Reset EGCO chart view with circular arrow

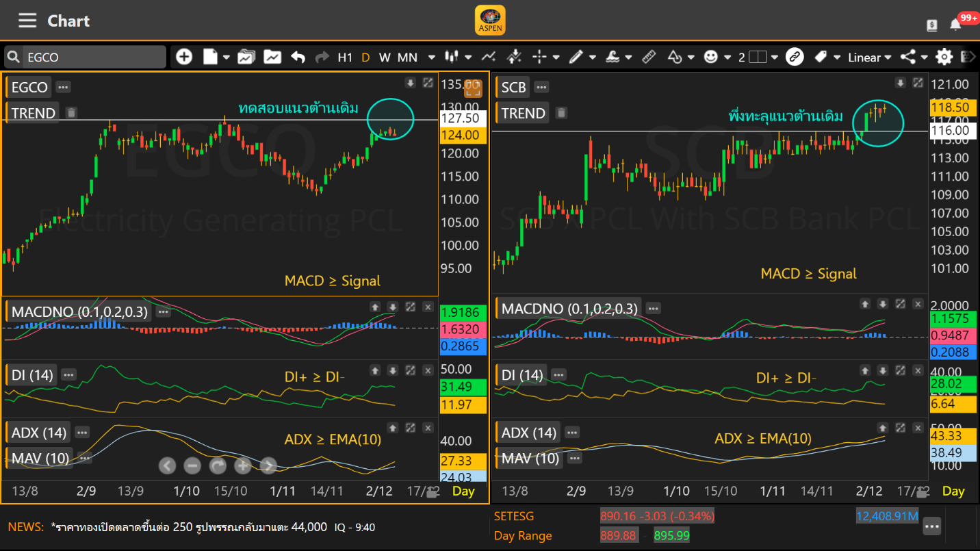point(218,466)
